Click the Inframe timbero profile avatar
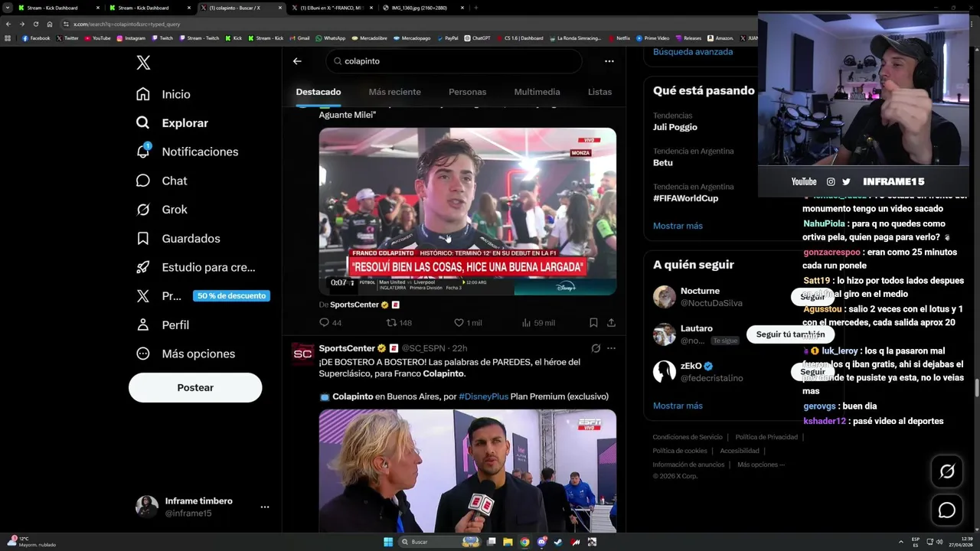The width and height of the screenshot is (980, 551). 147,507
